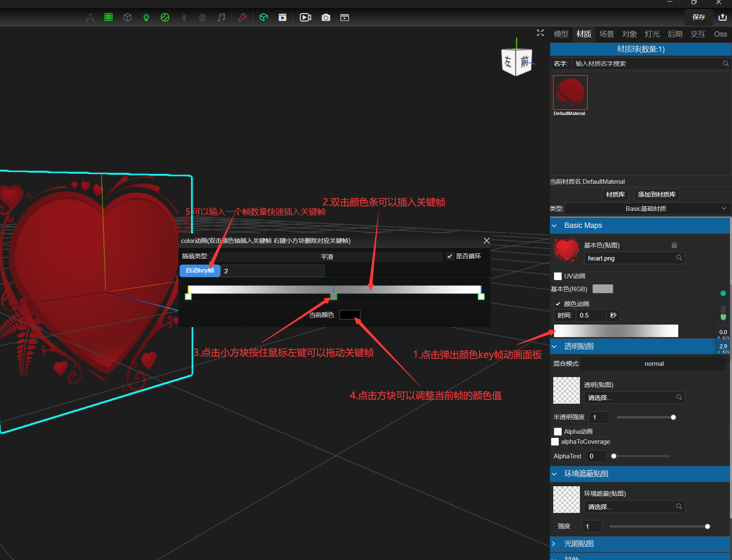Viewport: 732px width, 560px height.
Task: Enable the alphaToCoverage checkbox
Action: coord(555,442)
